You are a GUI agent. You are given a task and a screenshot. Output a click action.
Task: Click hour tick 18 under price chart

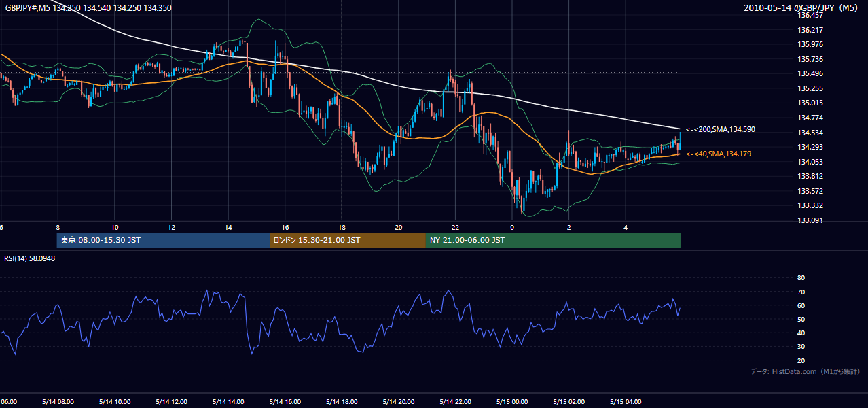click(342, 228)
